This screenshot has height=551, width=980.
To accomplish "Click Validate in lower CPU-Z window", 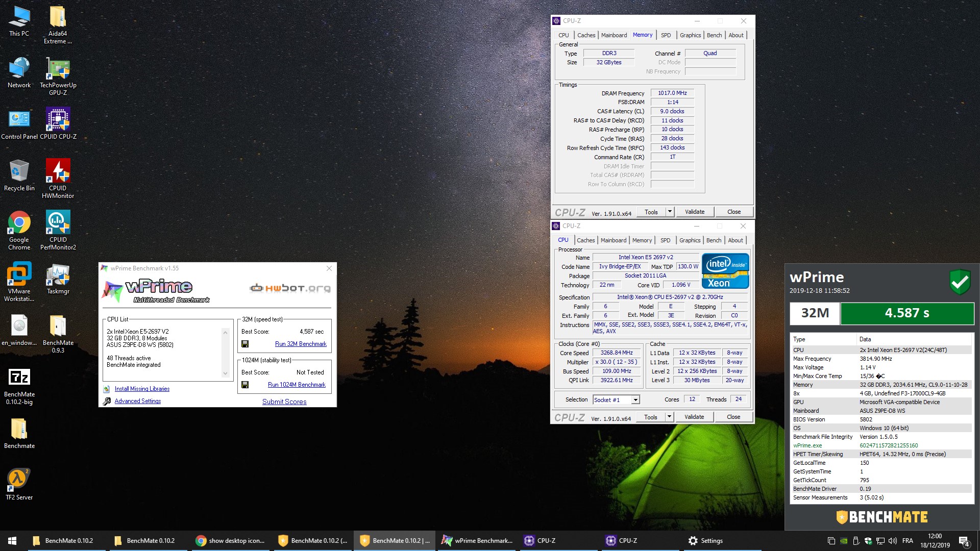I will coord(694,417).
